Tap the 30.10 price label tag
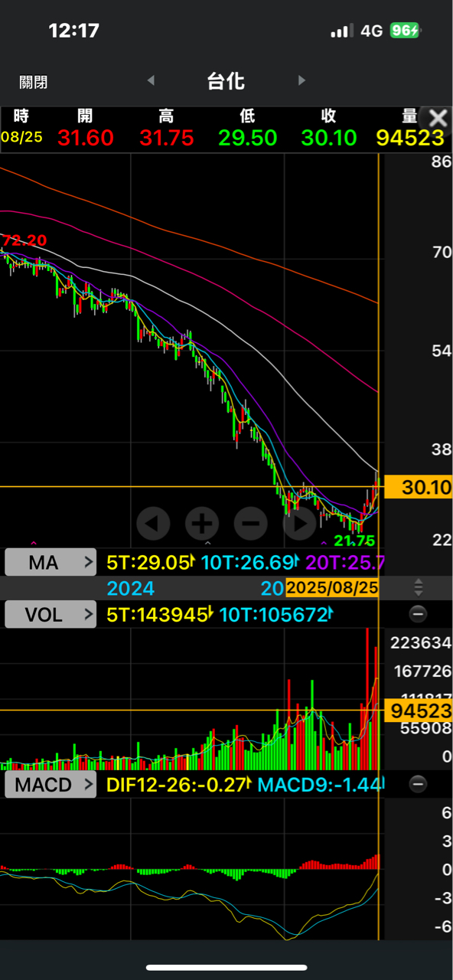 pos(419,487)
